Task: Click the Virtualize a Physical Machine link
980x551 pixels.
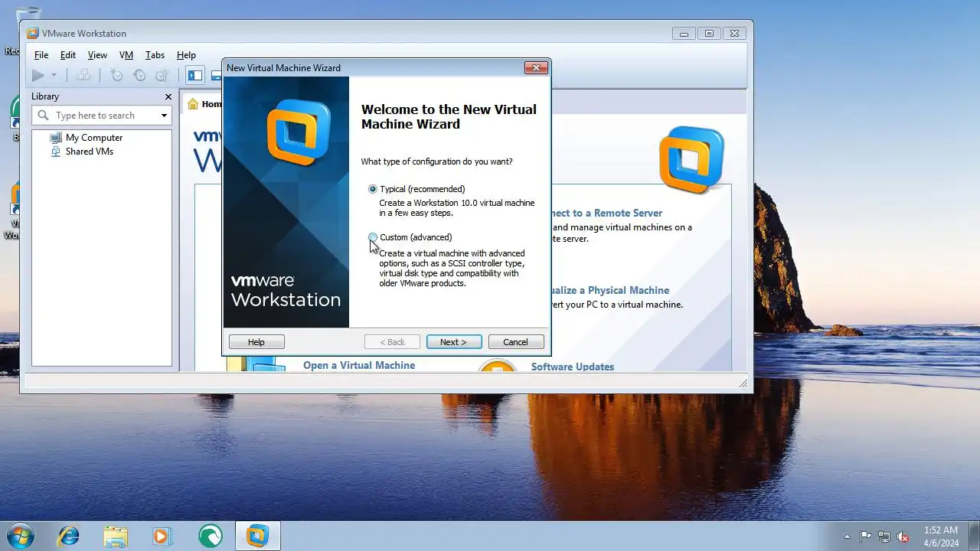Action: pos(609,291)
